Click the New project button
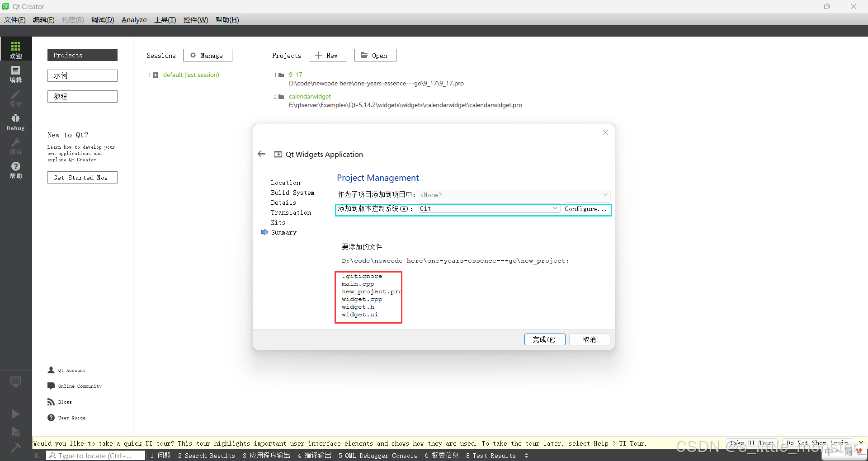 pos(328,55)
